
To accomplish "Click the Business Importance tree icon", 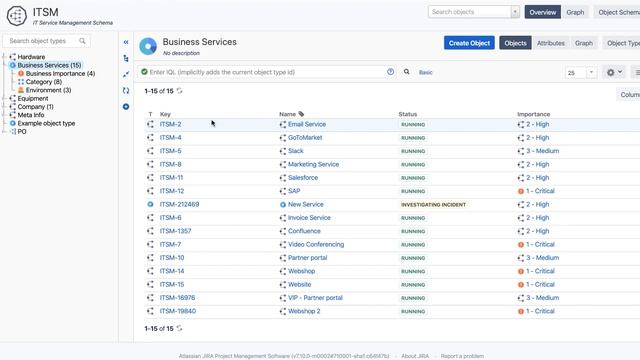I will pos(21,73).
